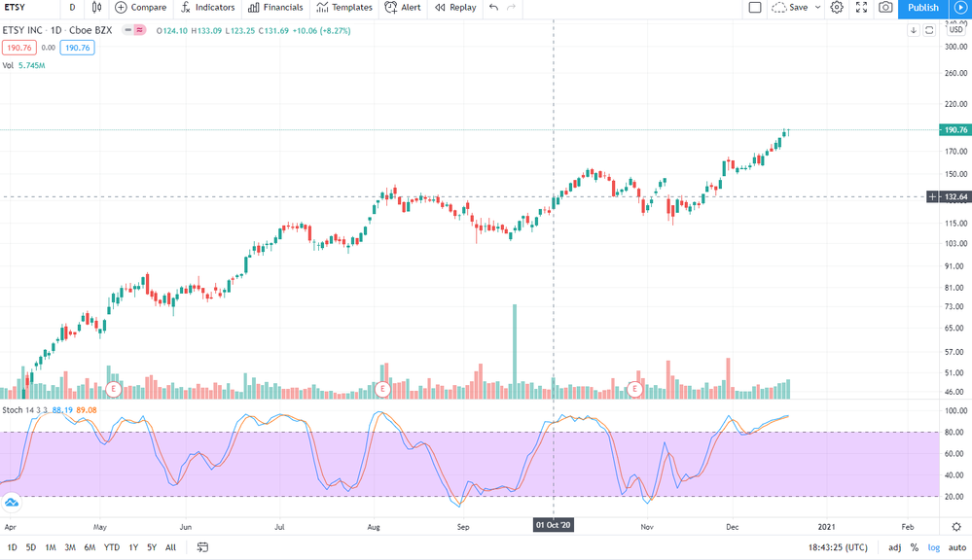Enter fullscreen mode
The width and height of the screenshot is (972, 560).
click(x=862, y=8)
